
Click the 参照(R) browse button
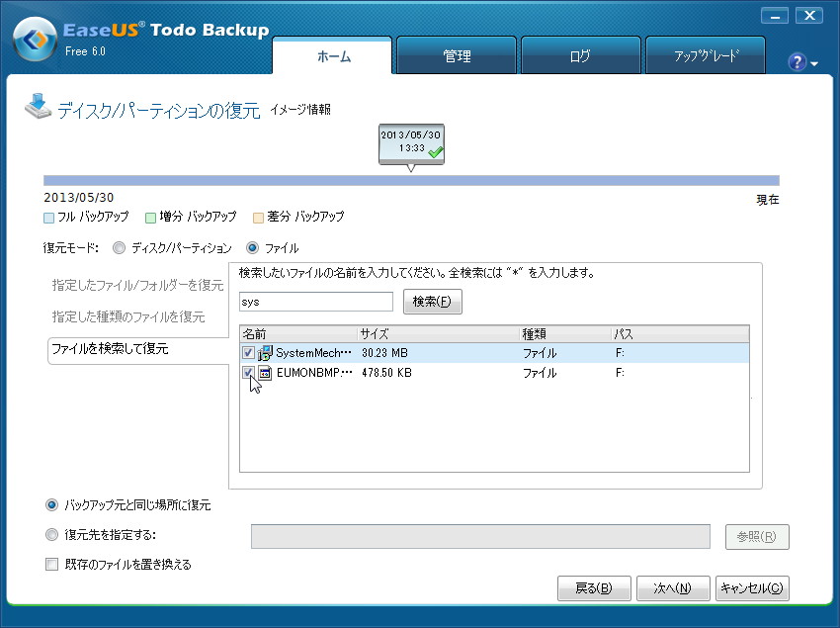[x=757, y=537]
